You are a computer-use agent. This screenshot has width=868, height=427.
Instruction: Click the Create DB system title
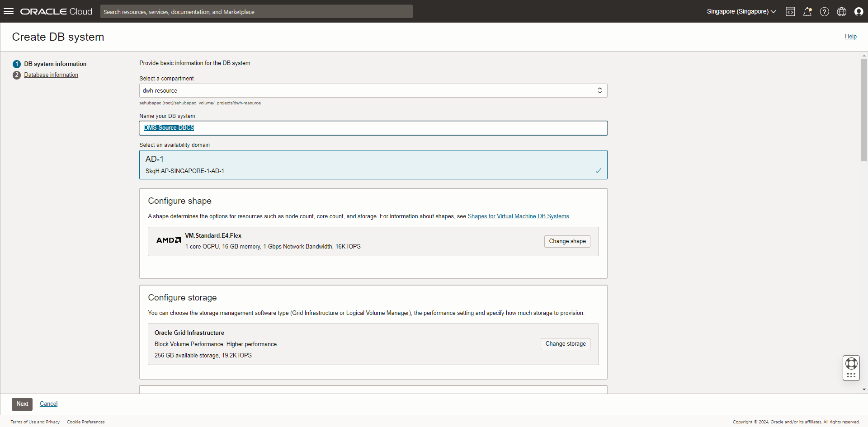[58, 37]
